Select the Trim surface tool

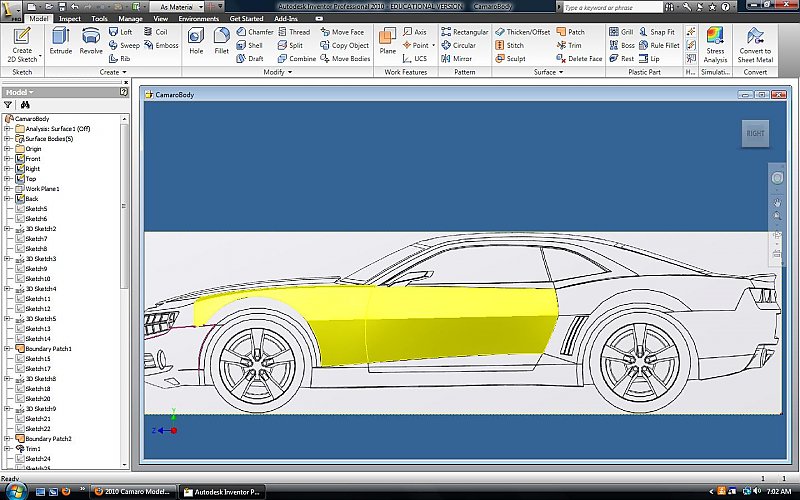(569, 45)
